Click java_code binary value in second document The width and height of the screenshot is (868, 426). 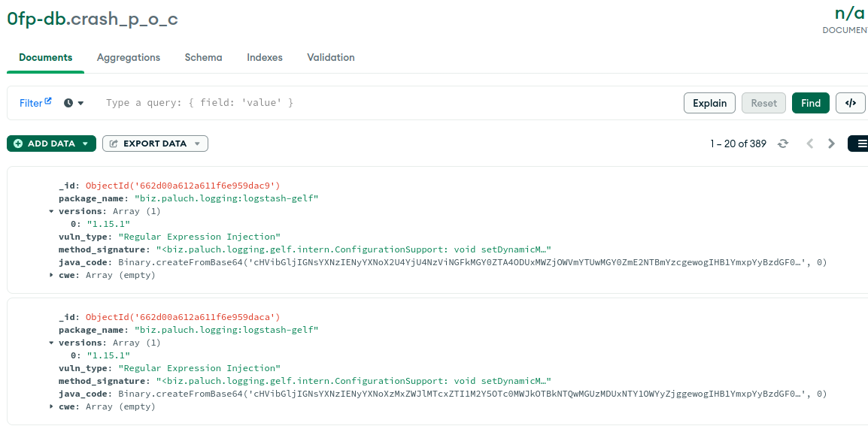[x=472, y=394]
